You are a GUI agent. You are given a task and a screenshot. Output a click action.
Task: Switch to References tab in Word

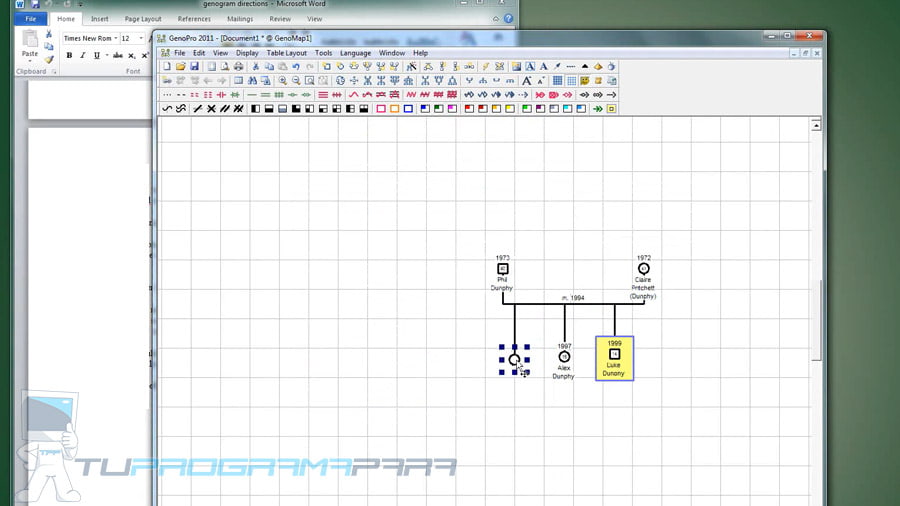[194, 19]
